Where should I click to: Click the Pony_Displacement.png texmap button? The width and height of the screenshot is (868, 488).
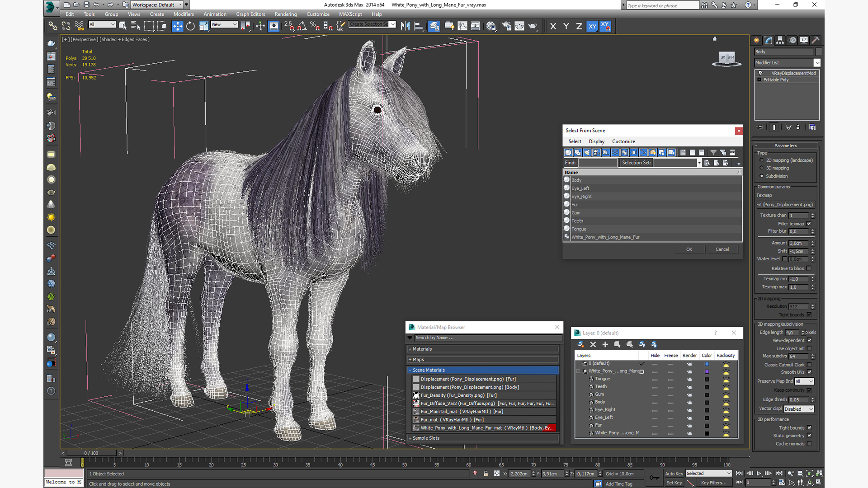tap(785, 205)
